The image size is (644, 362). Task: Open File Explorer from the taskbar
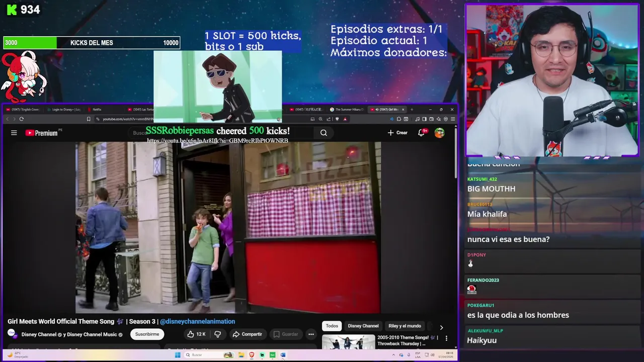[x=242, y=355]
